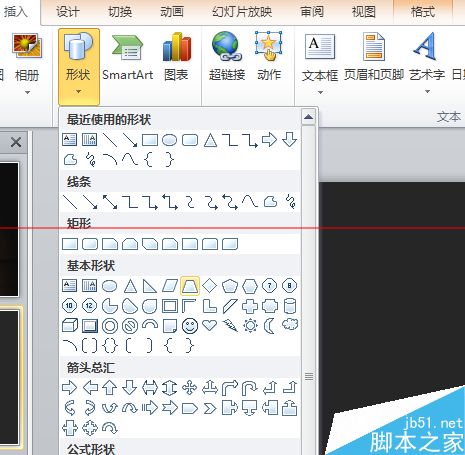Select the Folded Corner shape
Viewport: 465px width, 455px height.
click(x=170, y=326)
